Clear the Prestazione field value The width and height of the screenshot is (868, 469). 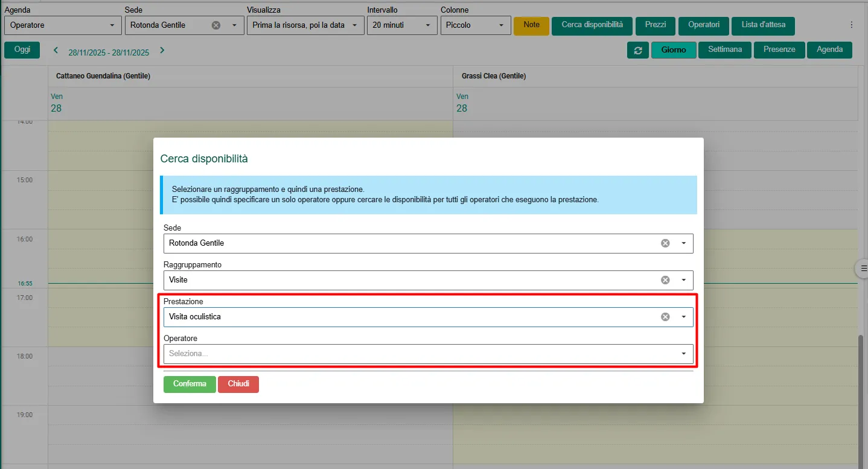click(x=665, y=317)
